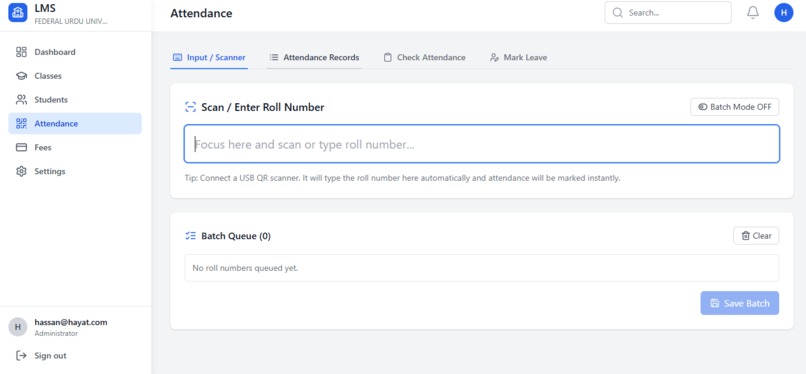Open the Check Attendance tab
The image size is (806, 374).
point(425,58)
